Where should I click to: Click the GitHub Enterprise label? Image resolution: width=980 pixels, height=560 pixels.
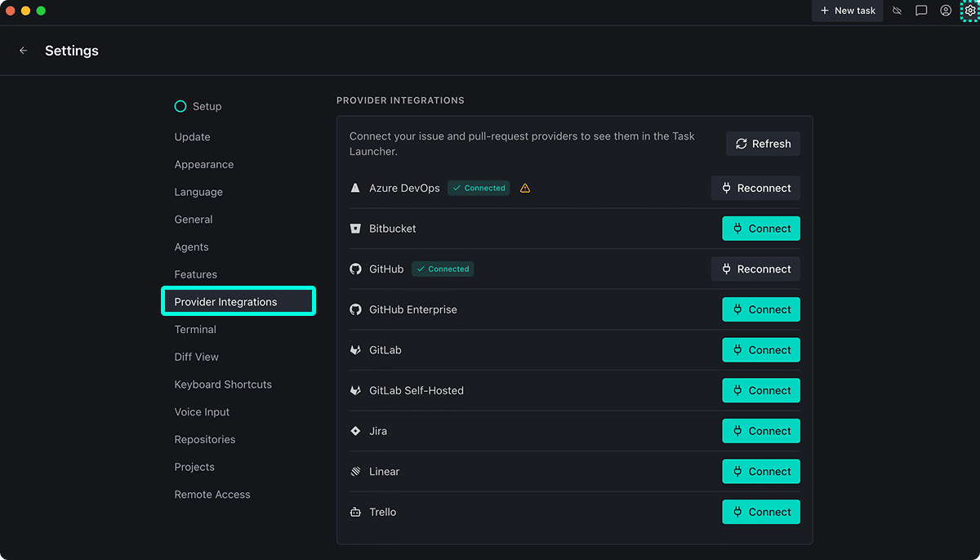pyautogui.click(x=413, y=309)
